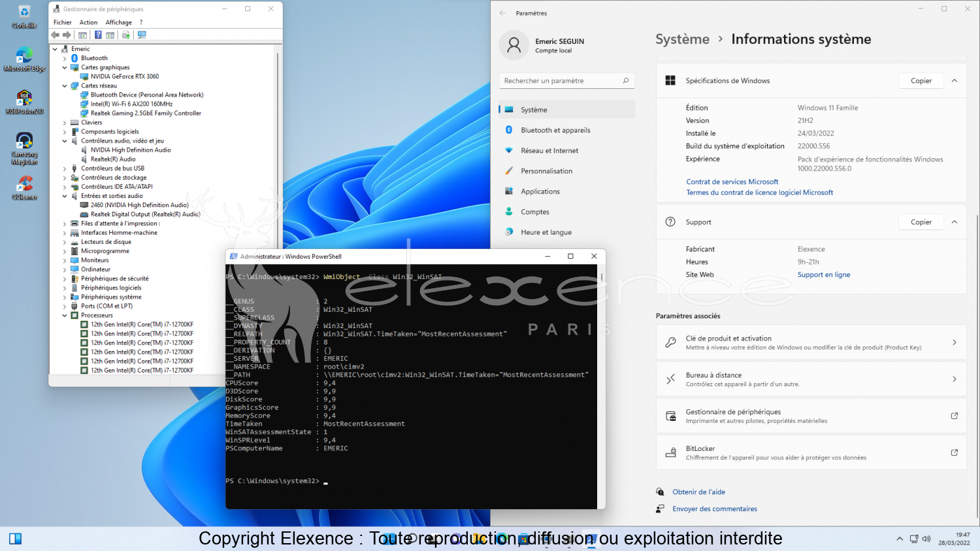Open Clé de produit et activation
The image size is (980, 551).
point(811,342)
